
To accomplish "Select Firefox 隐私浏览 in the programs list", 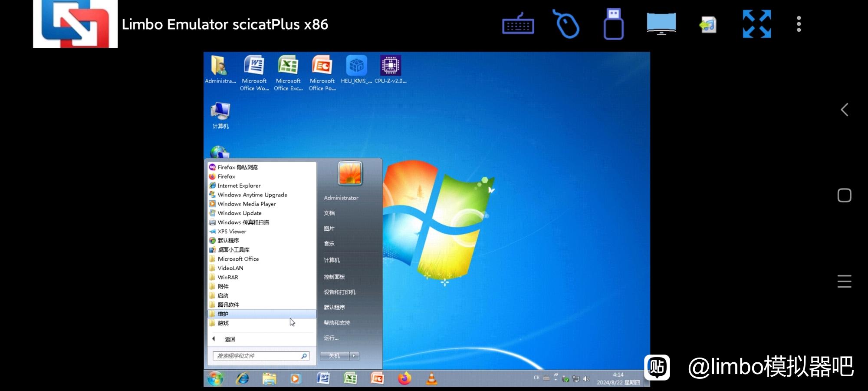I will point(262,167).
